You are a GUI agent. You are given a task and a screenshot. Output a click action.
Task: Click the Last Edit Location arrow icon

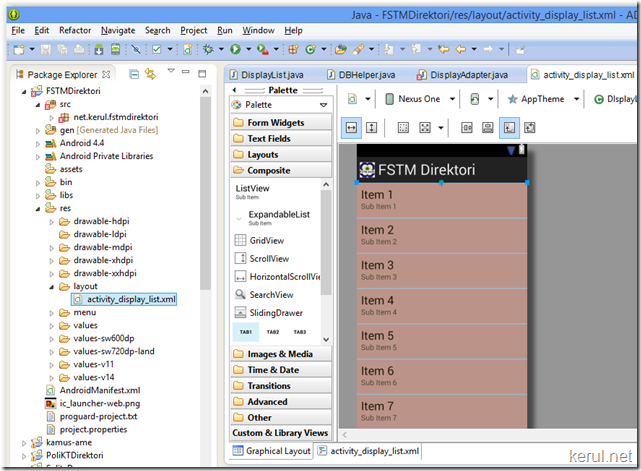(444, 49)
